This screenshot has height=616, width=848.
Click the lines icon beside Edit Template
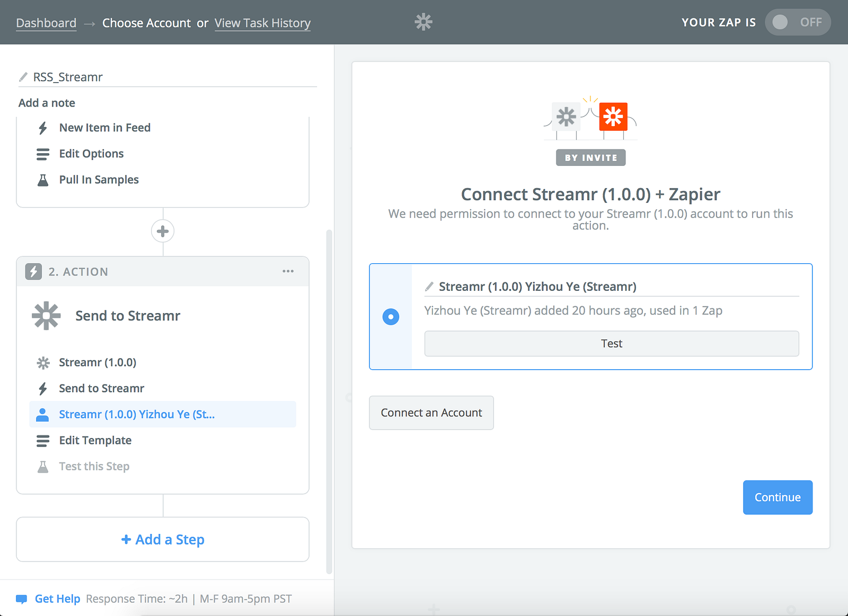(x=43, y=441)
